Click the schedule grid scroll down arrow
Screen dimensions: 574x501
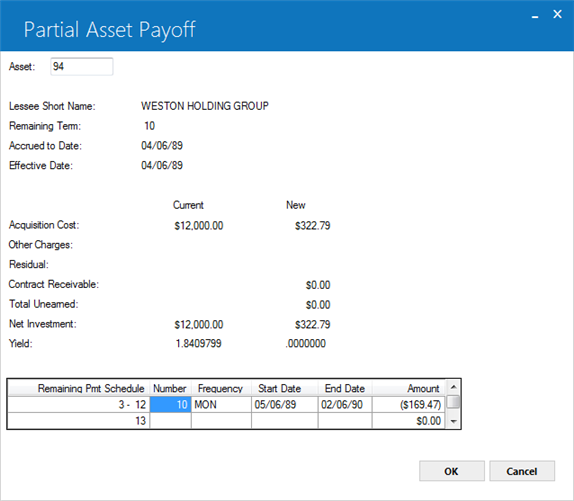pos(453,422)
